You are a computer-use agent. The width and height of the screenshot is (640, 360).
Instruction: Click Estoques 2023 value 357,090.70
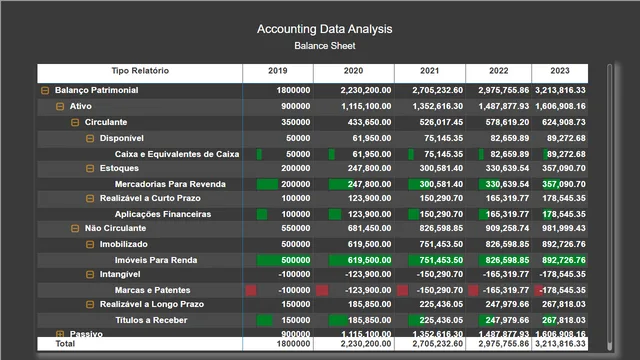point(564,168)
